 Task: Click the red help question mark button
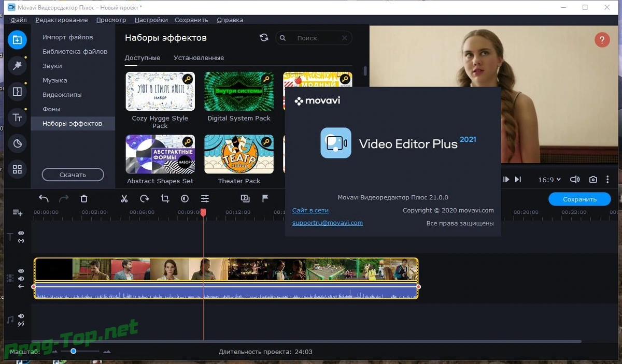click(602, 40)
